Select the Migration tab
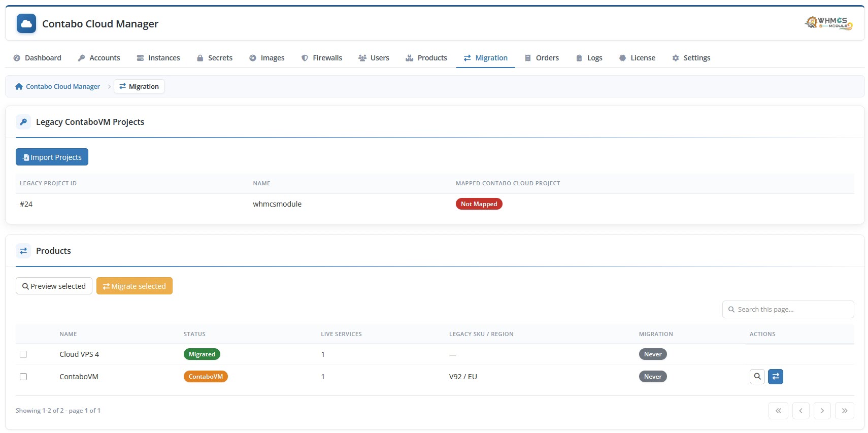 pyautogui.click(x=486, y=58)
